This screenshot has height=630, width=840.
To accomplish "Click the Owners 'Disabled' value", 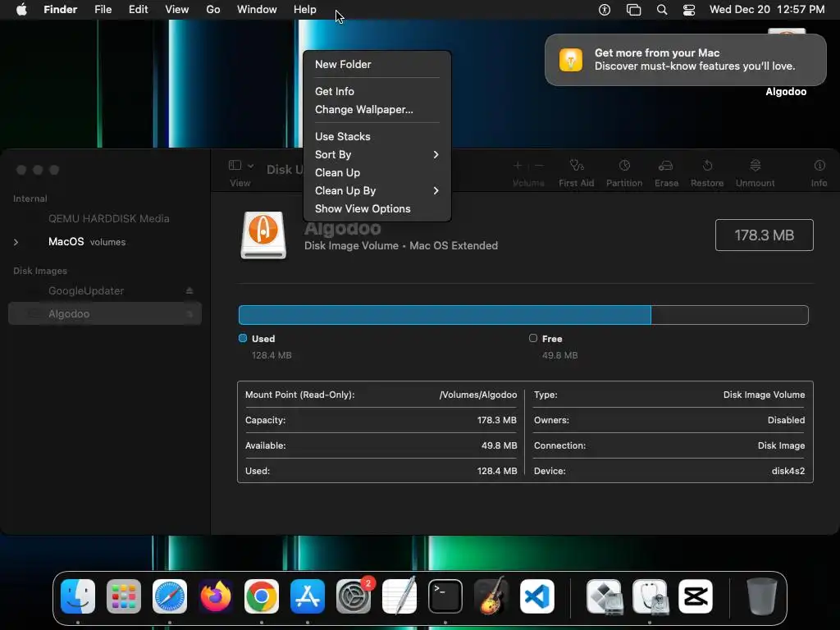I will [x=786, y=420].
